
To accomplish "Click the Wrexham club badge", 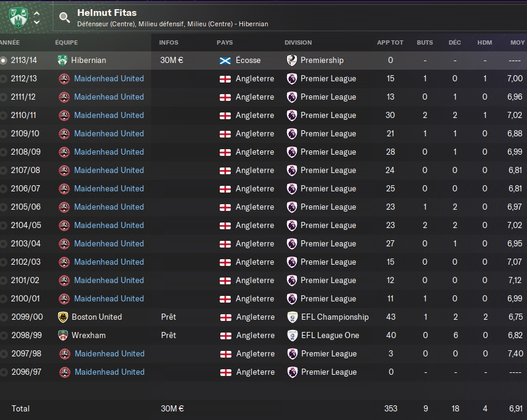I will click(x=62, y=335).
